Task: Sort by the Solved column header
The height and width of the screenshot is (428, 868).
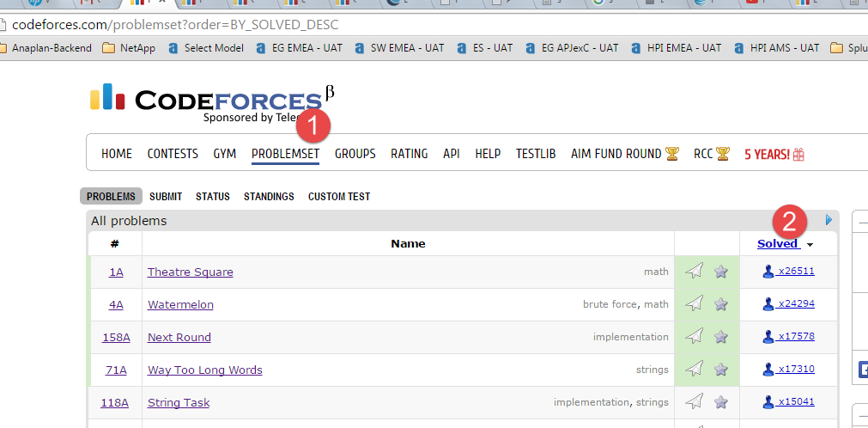Action: (778, 243)
